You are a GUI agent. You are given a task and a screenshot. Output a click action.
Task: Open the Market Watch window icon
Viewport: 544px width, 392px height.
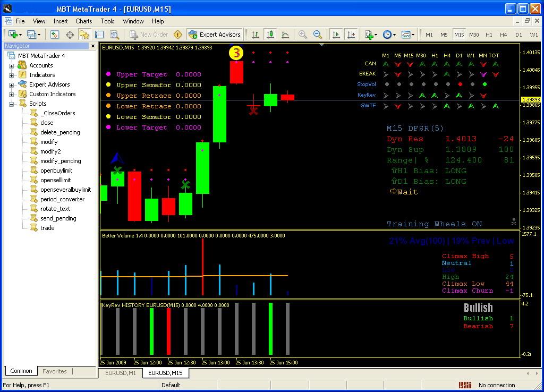55,35
